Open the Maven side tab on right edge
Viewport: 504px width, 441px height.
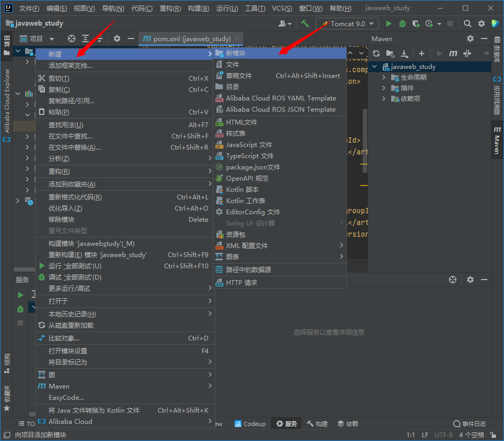[497, 140]
